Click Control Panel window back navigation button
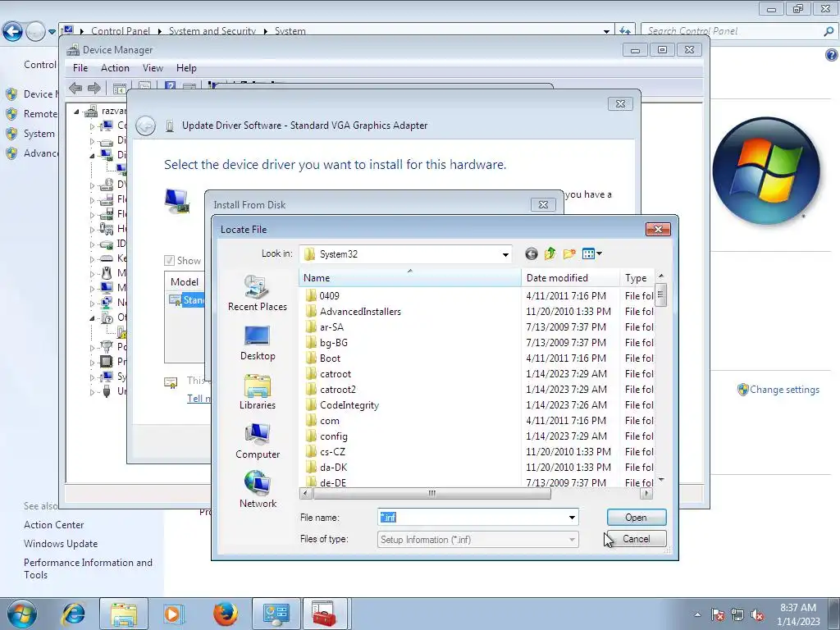The width and height of the screenshot is (840, 630). (x=13, y=32)
